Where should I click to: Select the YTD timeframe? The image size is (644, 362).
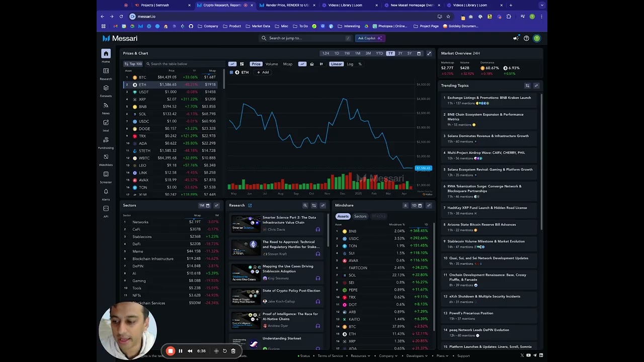tap(379, 53)
